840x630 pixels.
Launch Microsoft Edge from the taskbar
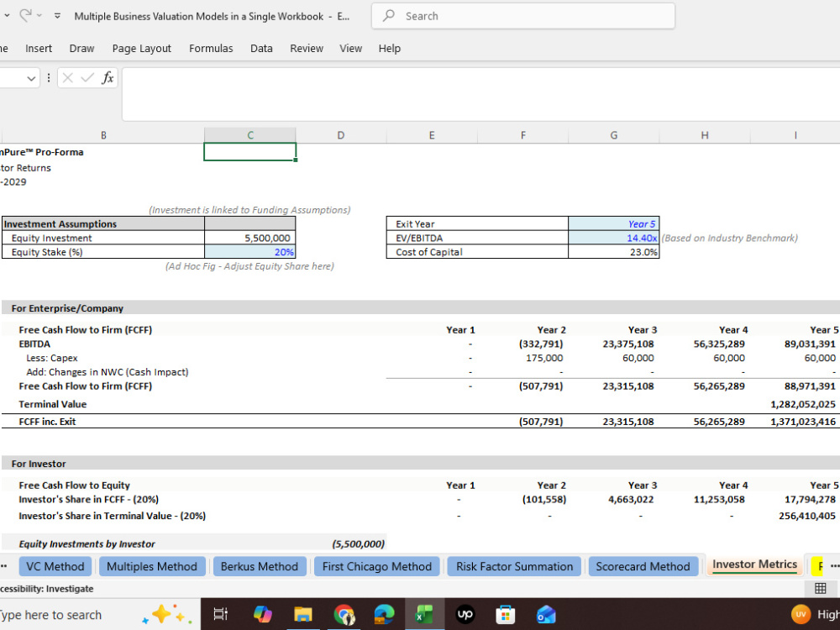point(384,615)
